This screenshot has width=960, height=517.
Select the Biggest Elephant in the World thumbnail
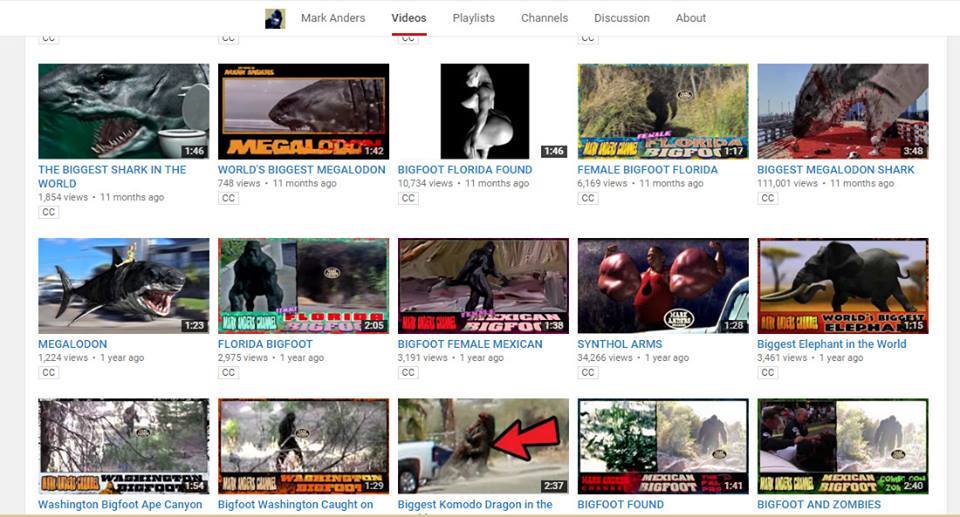click(x=842, y=285)
